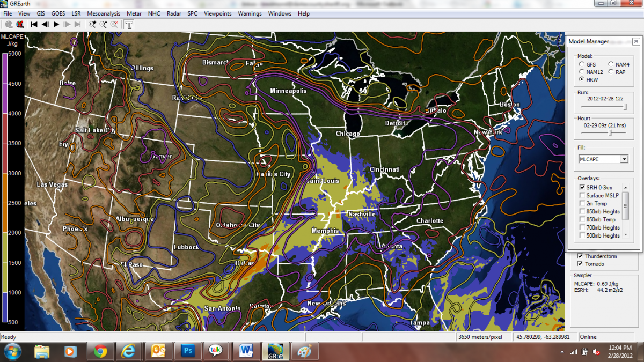The width and height of the screenshot is (644, 362).
Task: Click the Overlays list scroll up arrow
Action: 625,187
